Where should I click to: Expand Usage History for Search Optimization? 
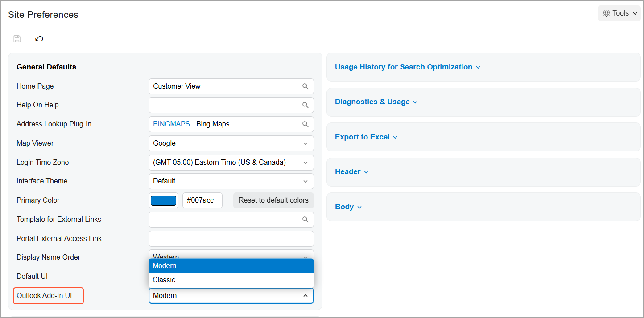(408, 67)
